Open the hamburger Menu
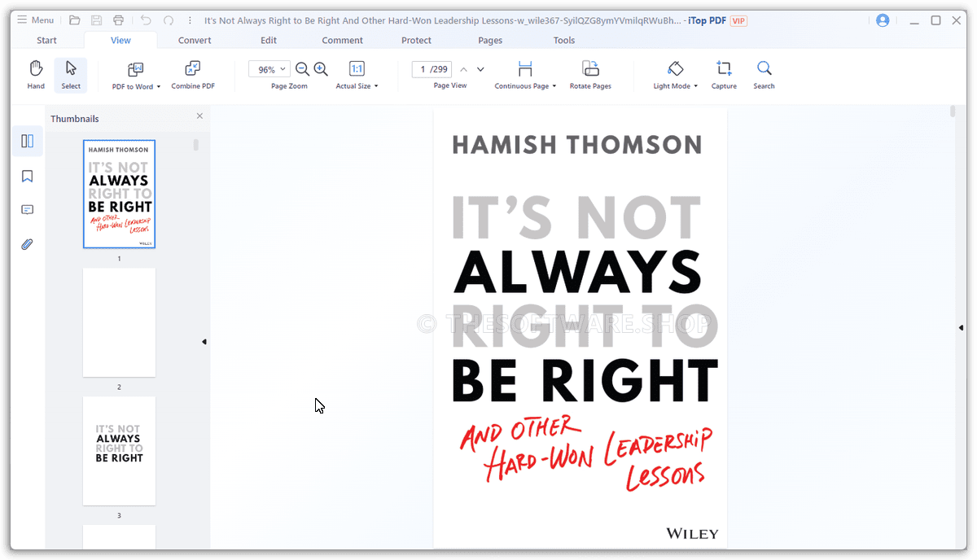This screenshot has height=560, width=977. (35, 20)
